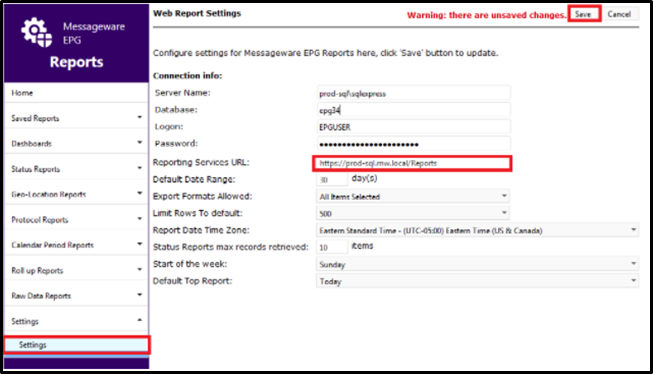Viewport: 653px width, 374px height.
Task: Click the Default Date Range days field
Action: click(331, 180)
